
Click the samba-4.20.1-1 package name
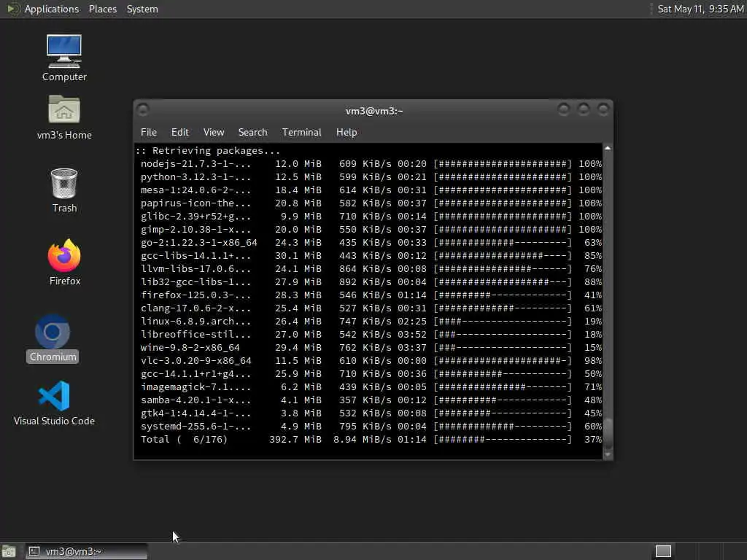click(x=196, y=400)
